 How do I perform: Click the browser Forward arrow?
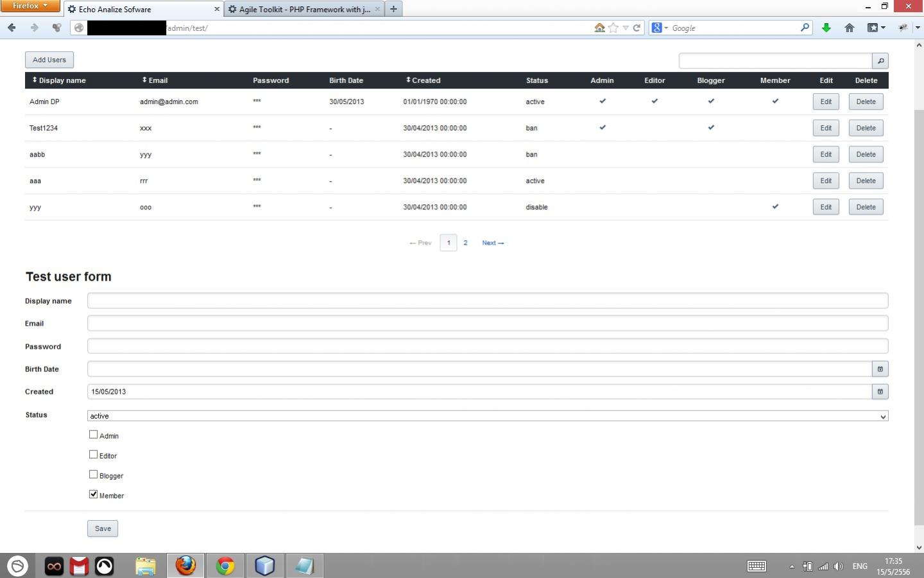35,28
